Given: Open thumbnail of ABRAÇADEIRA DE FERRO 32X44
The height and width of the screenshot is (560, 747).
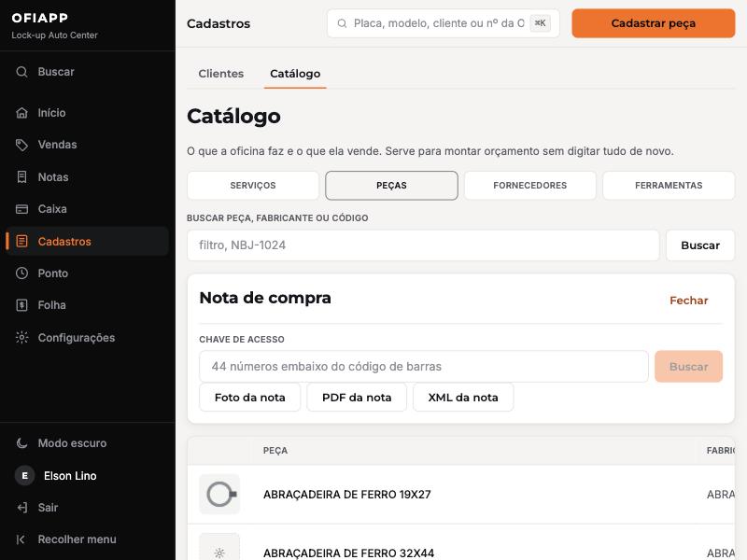Looking at the screenshot, I should tap(219, 547).
